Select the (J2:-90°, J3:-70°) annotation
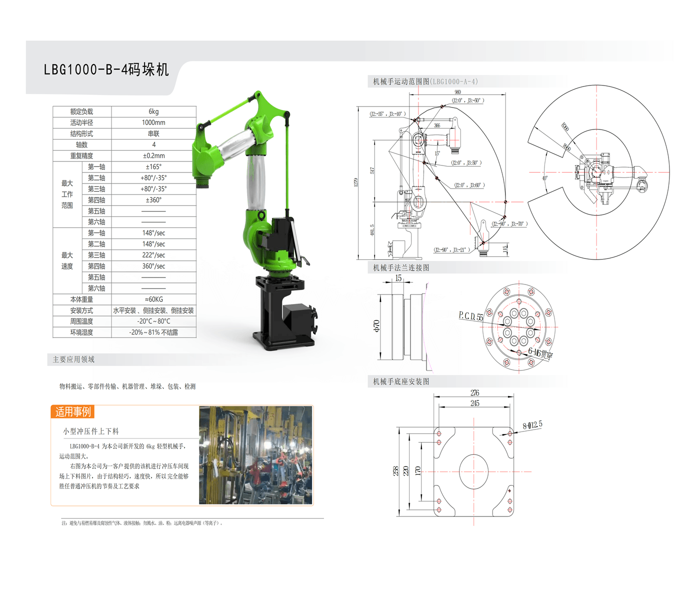Screen dimensions: 700x600 [x=509, y=224]
